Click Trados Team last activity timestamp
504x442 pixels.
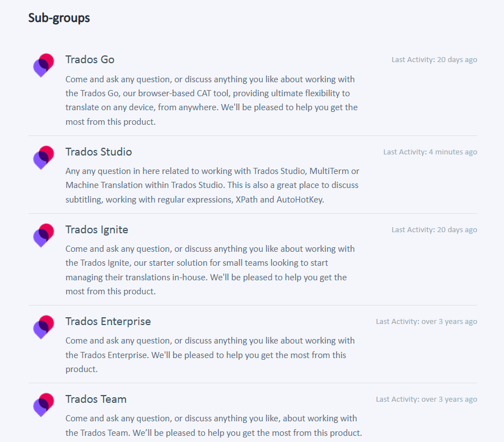pyautogui.click(x=427, y=399)
